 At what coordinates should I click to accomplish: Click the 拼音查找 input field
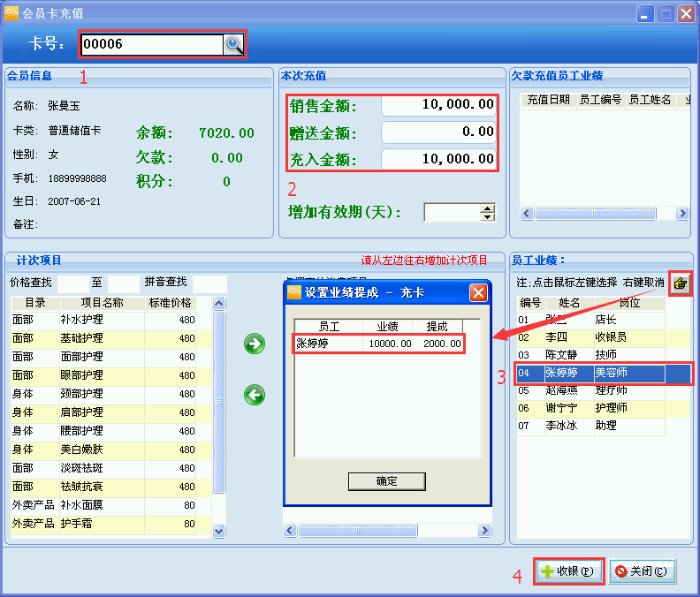[209, 283]
